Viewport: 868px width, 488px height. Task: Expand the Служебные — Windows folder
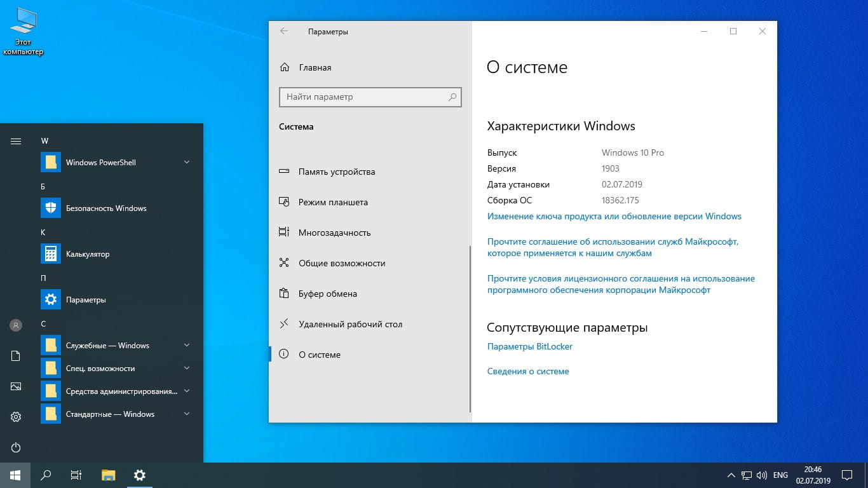[187, 346]
